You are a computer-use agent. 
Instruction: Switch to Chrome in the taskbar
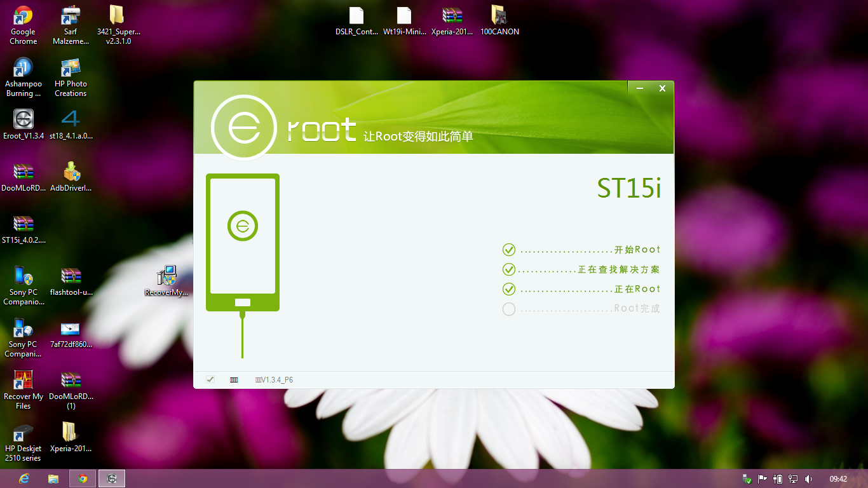click(x=83, y=478)
